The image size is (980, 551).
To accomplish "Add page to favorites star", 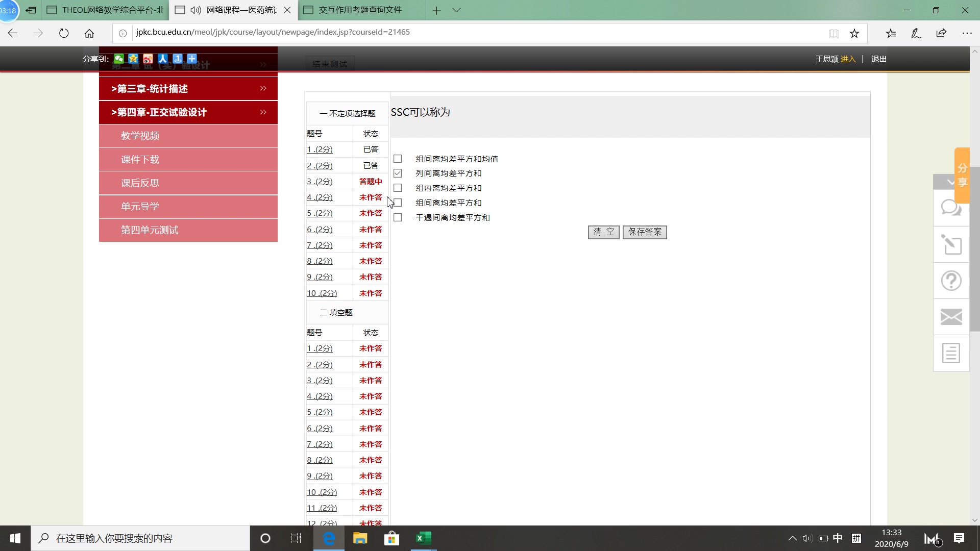I will pyautogui.click(x=854, y=33).
